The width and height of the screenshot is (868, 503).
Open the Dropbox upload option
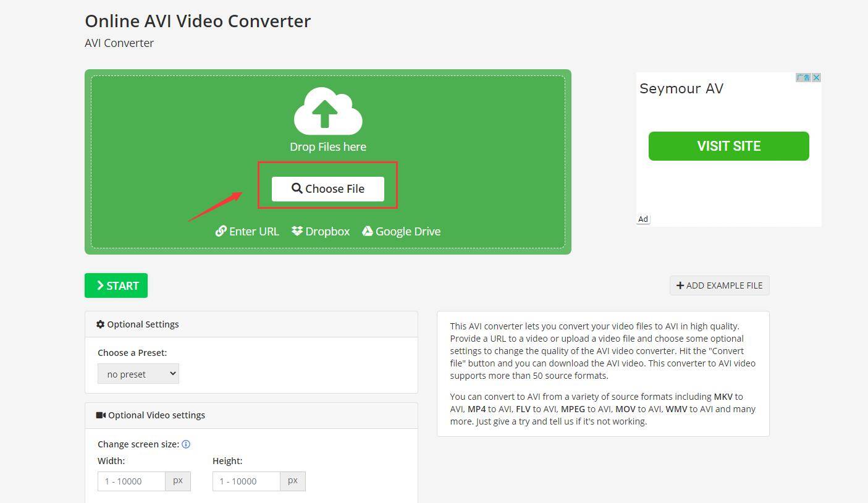coord(321,231)
